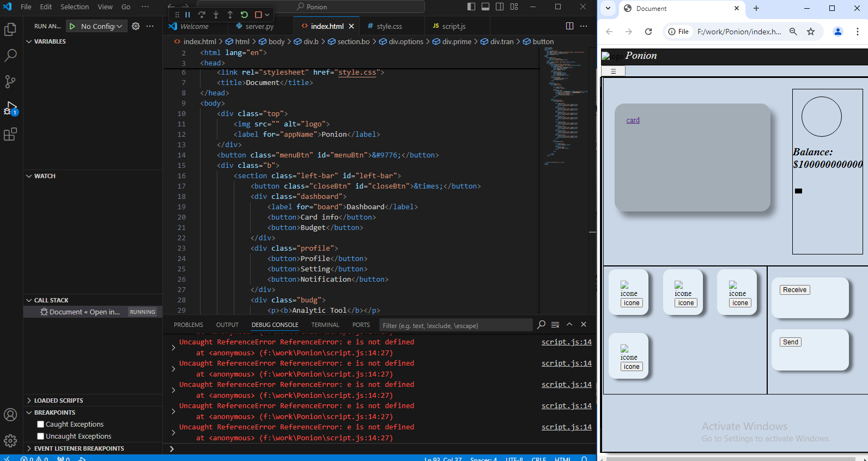Click the debug console filter field
The width and height of the screenshot is (868, 461).
coord(455,325)
